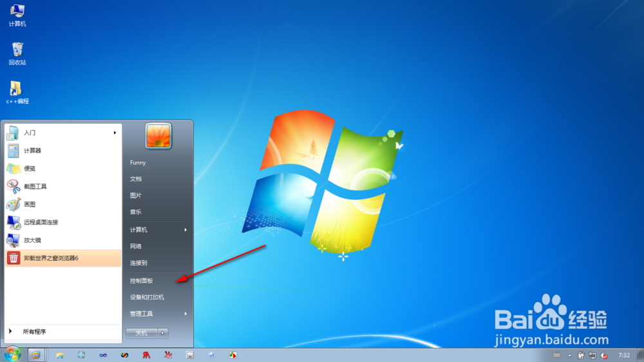Launch 截图工具 snipping tool
Screen dimensions: 644x362
[x=63, y=186]
